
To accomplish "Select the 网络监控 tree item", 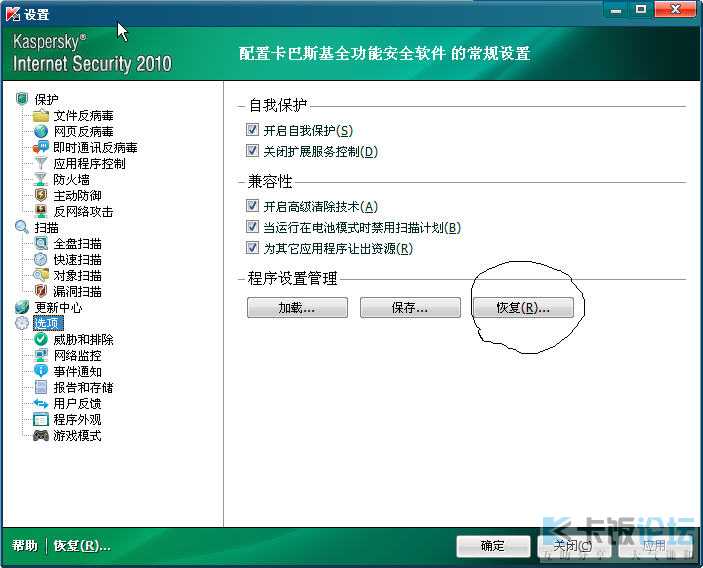I will (78, 356).
